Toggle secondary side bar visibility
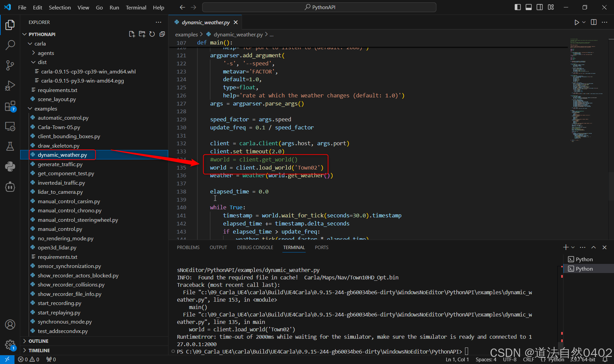 540,7
